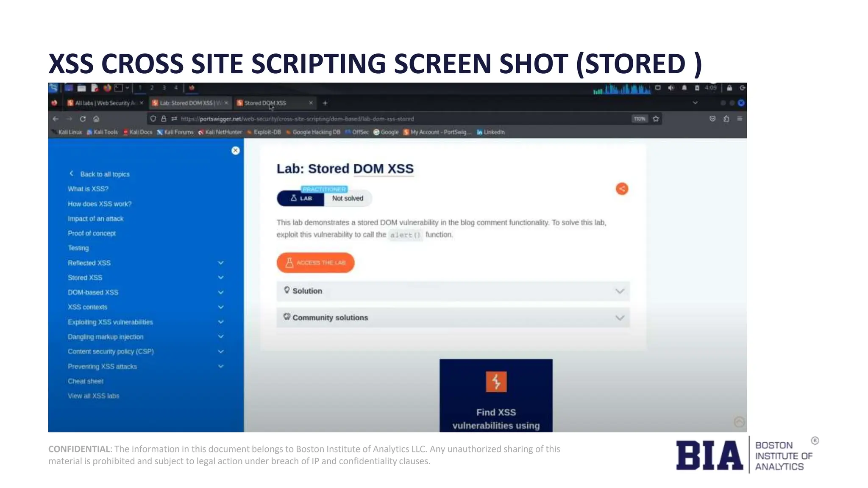Close the third 'Stored DOM XSS' tab
Screen dimensions: 868x488
311,103
